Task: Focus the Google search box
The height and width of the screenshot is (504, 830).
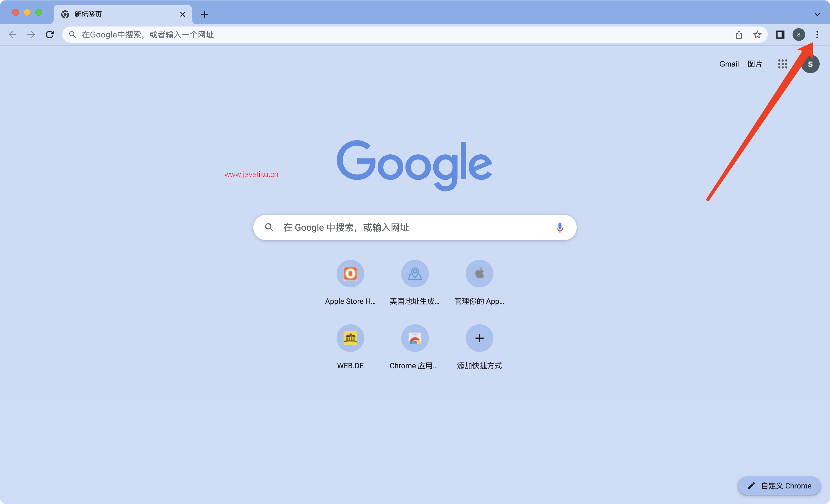Action: pyautogui.click(x=415, y=227)
